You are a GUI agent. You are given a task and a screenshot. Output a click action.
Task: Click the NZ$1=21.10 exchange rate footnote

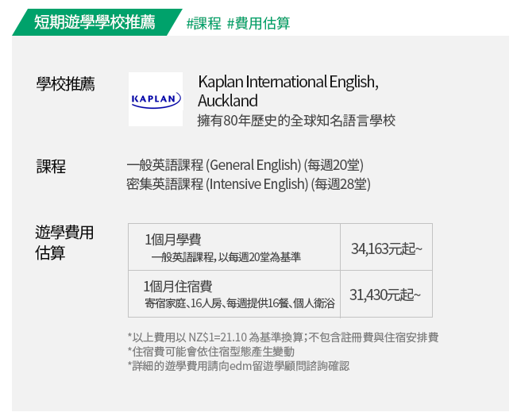[x=284, y=337]
